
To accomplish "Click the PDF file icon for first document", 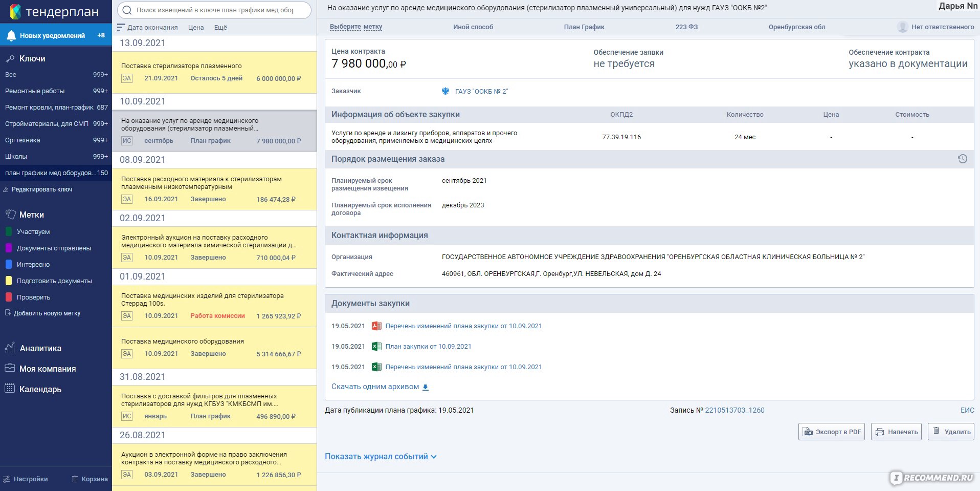I will 376,326.
